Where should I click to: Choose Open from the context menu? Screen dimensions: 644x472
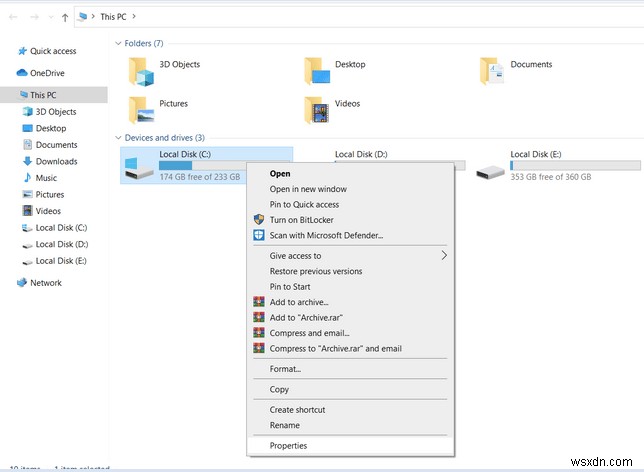pos(350,173)
